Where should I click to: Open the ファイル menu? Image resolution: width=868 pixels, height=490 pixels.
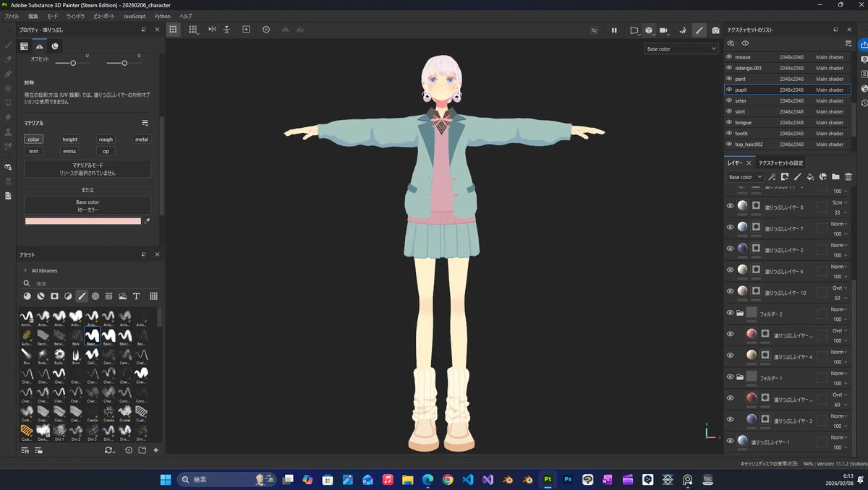click(x=12, y=16)
